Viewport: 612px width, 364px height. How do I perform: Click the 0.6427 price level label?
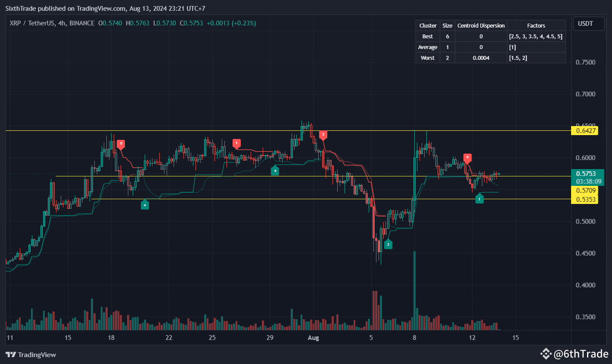584,131
